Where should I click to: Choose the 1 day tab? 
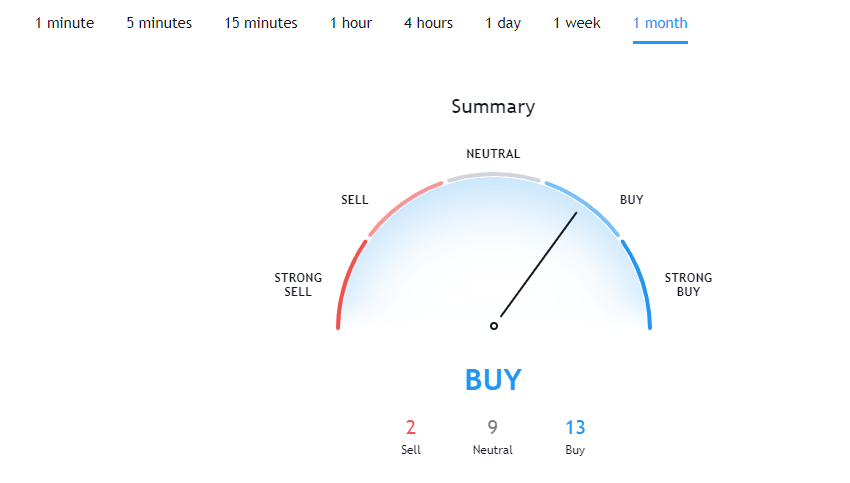(503, 23)
